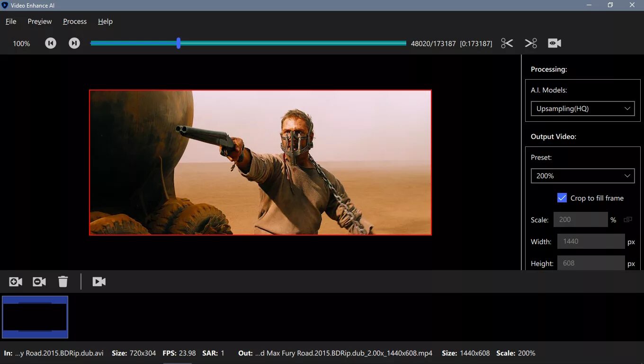Open the Process menu

coord(75,21)
